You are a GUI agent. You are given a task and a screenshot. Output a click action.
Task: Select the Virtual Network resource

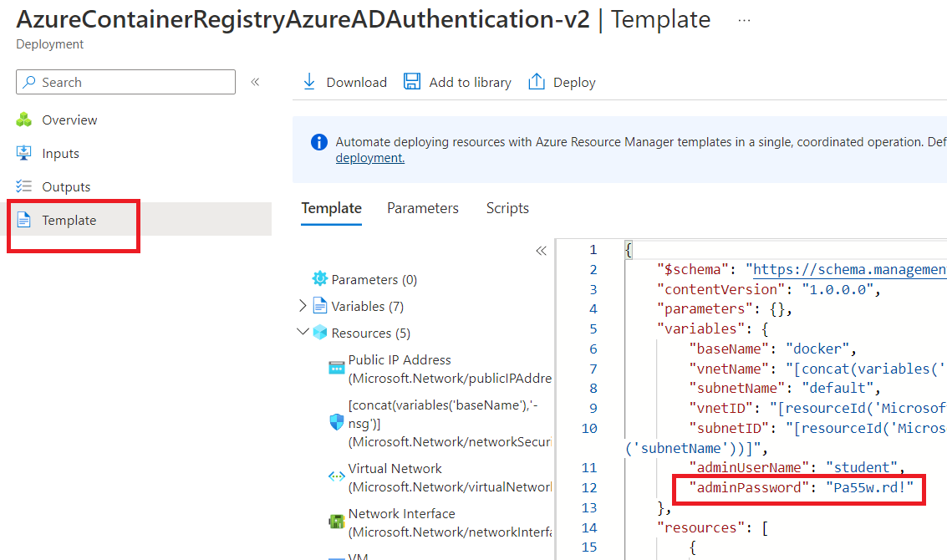(395, 469)
